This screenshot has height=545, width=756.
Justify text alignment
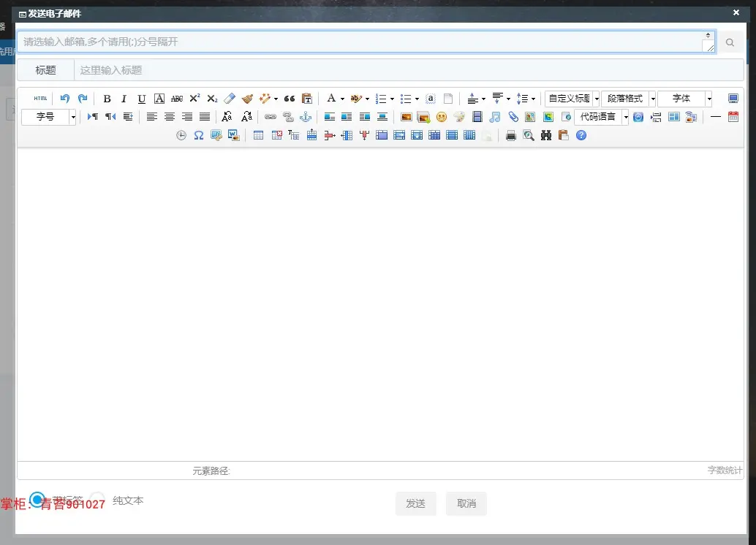click(205, 117)
